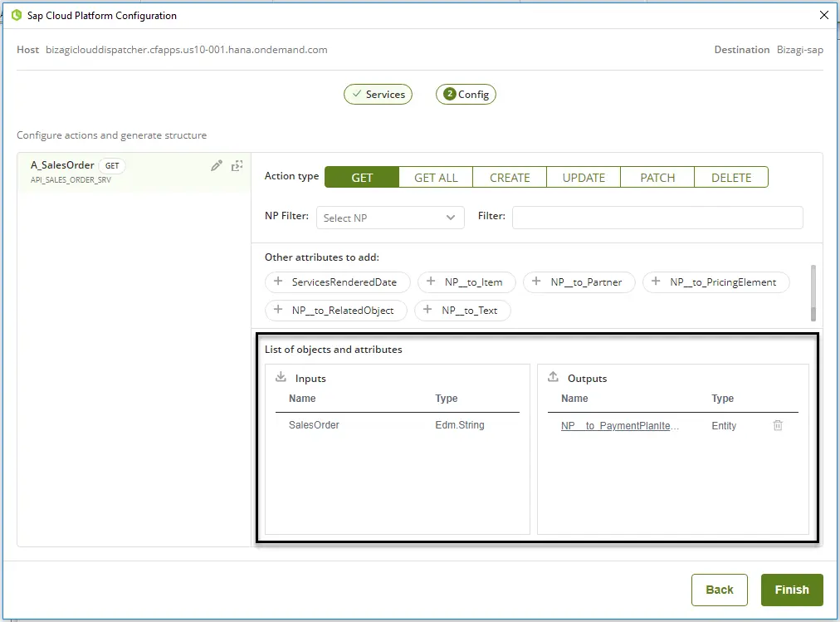840x622 pixels.
Task: Click the plus icon on NP__to_RelatedObject
Action: point(278,309)
